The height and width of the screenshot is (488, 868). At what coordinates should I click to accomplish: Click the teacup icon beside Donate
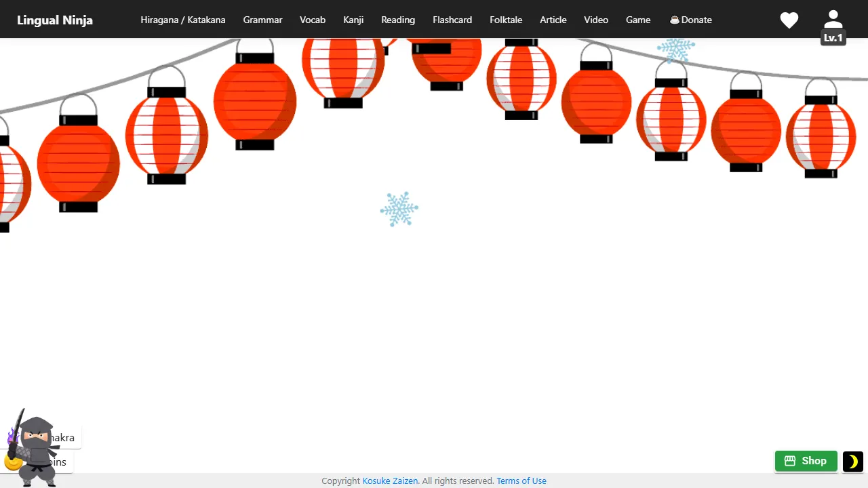[674, 20]
